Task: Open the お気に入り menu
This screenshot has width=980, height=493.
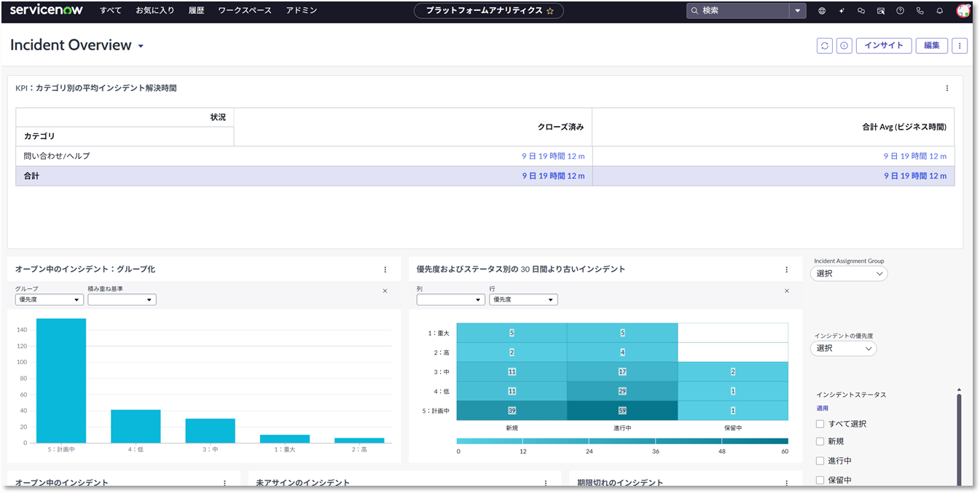Action: (x=155, y=11)
